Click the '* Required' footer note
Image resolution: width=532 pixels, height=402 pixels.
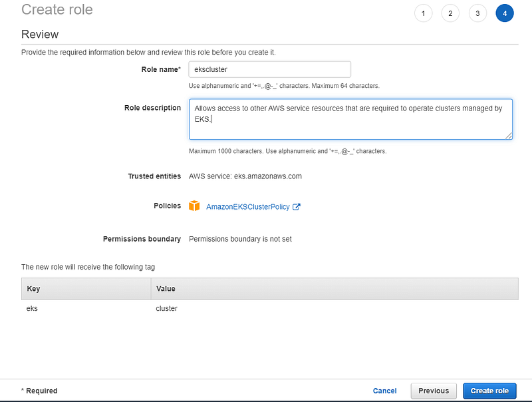tap(39, 391)
